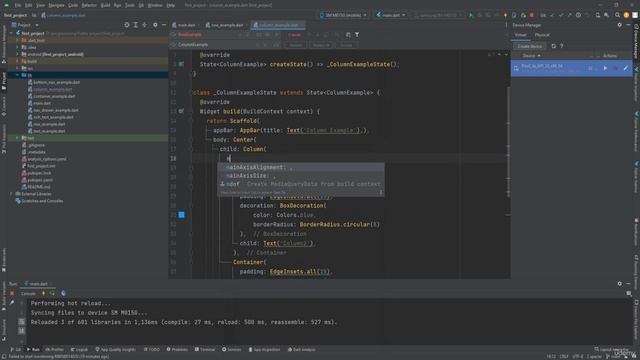The height and width of the screenshot is (360, 640).
Task: Stop the running app with red stop icon
Action: [531, 15]
